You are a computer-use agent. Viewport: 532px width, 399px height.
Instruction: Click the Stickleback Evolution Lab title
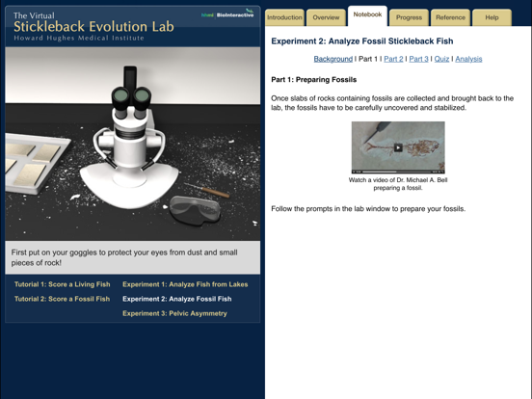point(94,26)
